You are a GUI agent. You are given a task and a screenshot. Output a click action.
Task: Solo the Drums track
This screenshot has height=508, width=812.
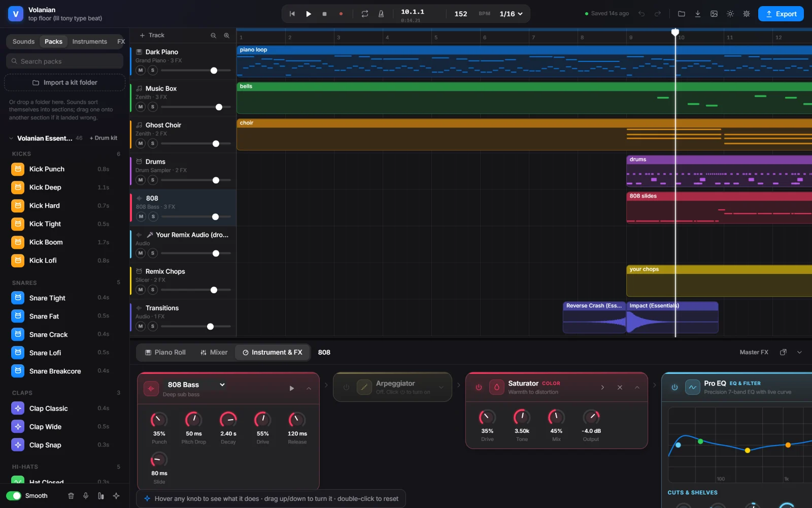point(153,180)
